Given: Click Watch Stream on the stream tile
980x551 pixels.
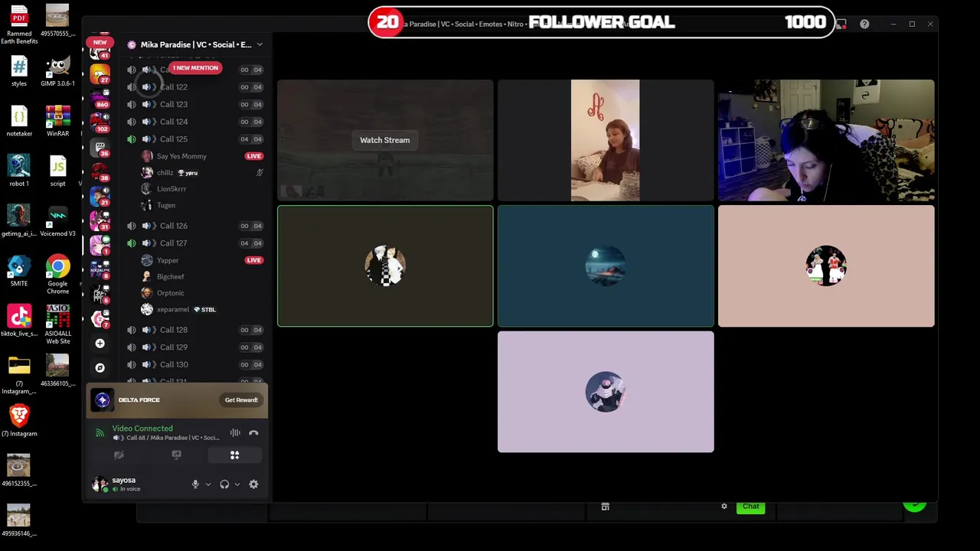Looking at the screenshot, I should click(385, 140).
